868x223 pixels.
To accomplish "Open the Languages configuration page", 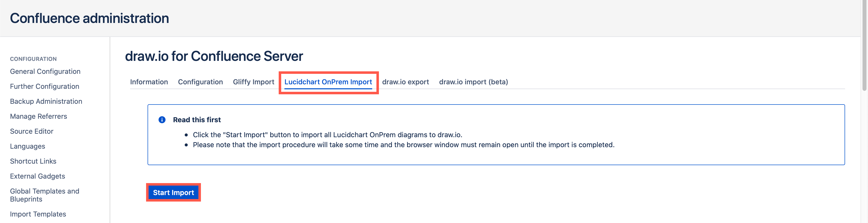I will (27, 146).
